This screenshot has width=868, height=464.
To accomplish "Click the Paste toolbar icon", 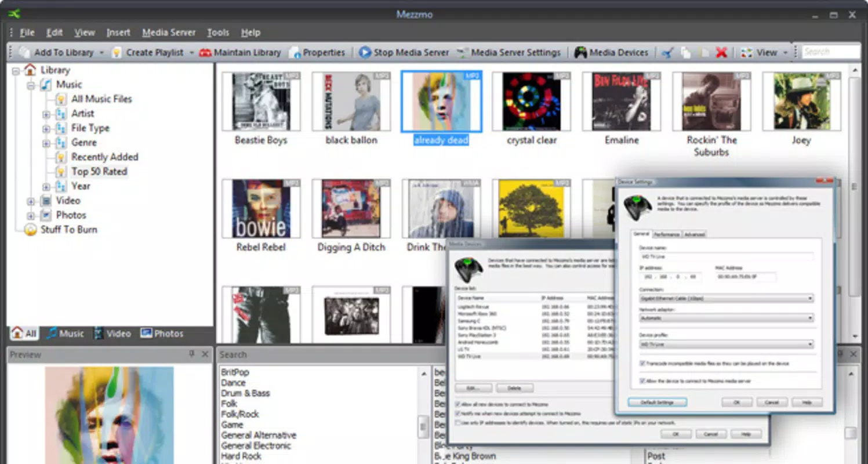I will (703, 53).
